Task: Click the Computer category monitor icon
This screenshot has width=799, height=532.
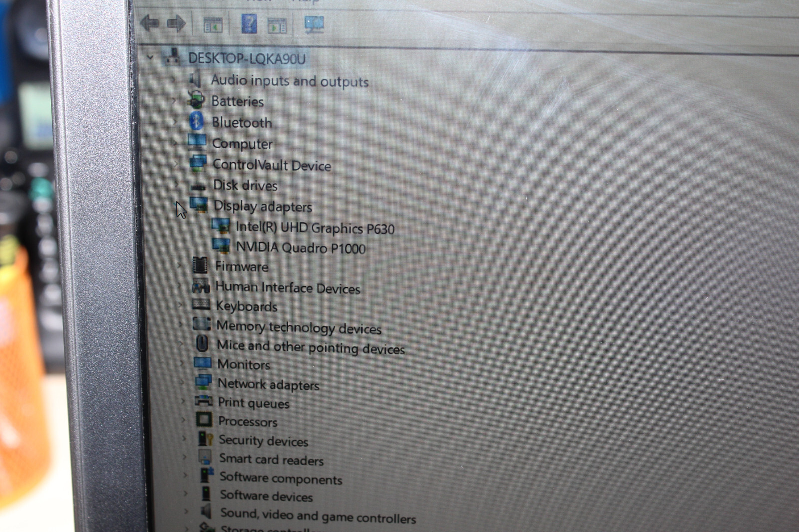Action: click(x=197, y=142)
